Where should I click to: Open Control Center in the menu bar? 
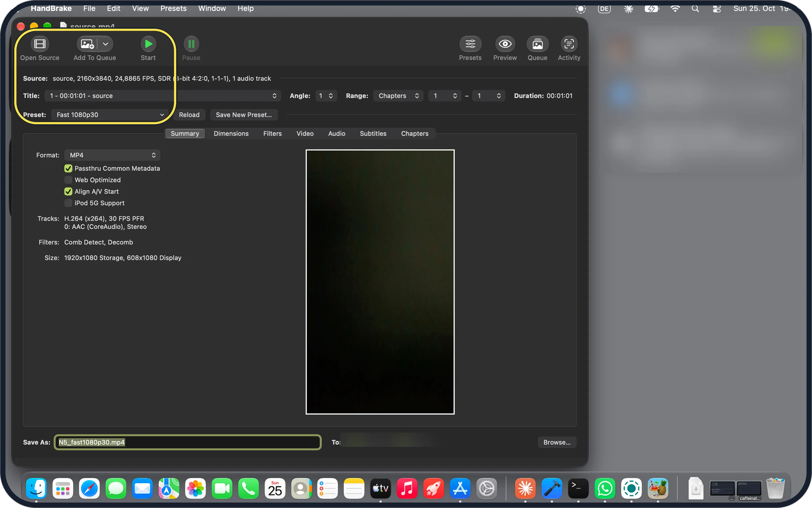click(x=717, y=9)
